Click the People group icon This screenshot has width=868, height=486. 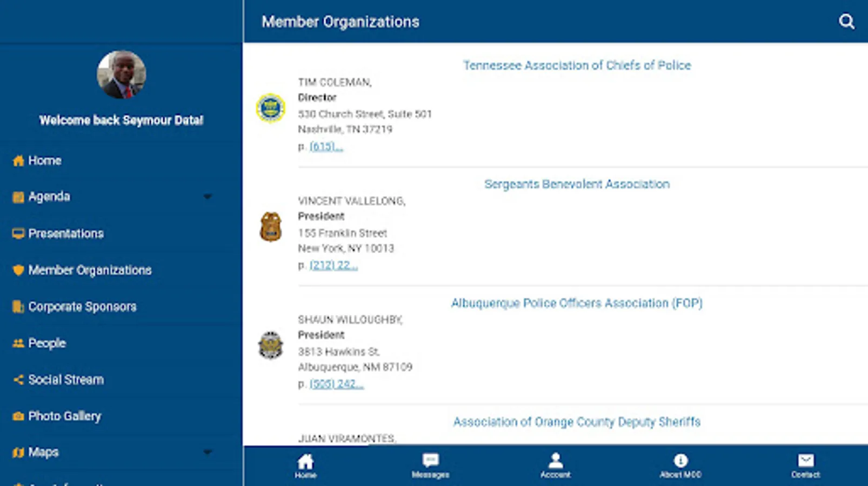(18, 343)
